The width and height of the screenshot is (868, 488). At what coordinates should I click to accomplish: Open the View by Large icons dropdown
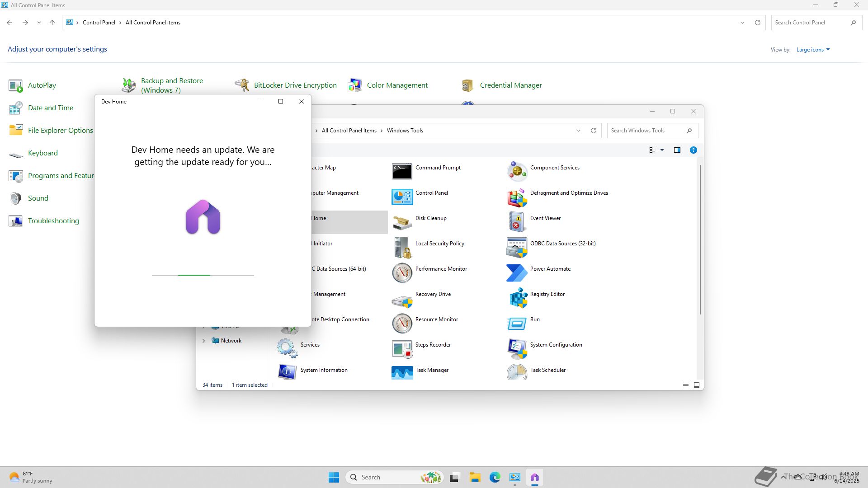(x=813, y=50)
